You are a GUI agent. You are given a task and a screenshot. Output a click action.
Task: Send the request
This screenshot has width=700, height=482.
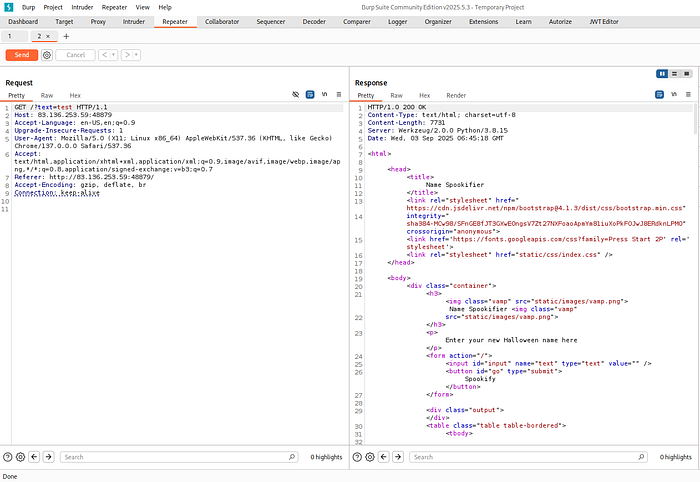(x=21, y=55)
